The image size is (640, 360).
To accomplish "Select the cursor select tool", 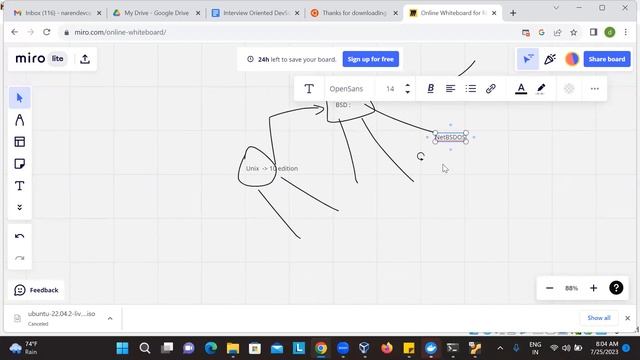I will 20,98.
